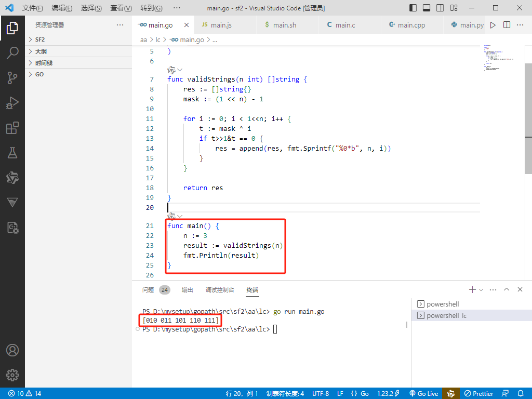
Task: Select the 终端 terminal panel tab
Action: click(252, 290)
